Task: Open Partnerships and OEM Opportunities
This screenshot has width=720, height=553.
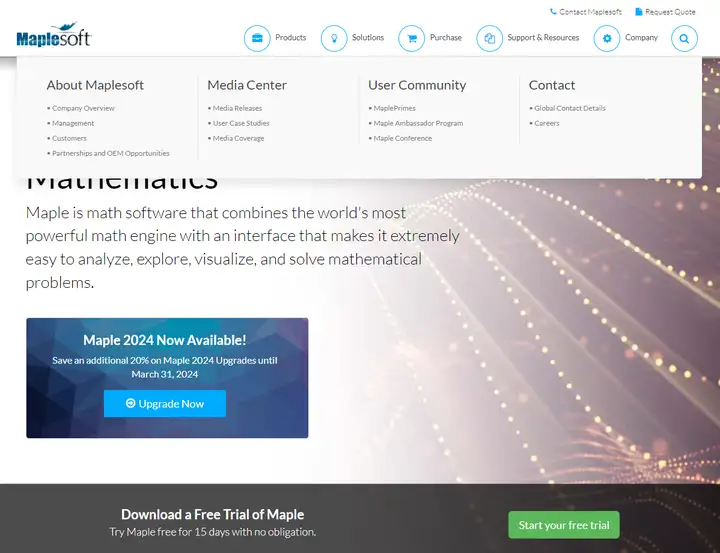Action: click(111, 153)
